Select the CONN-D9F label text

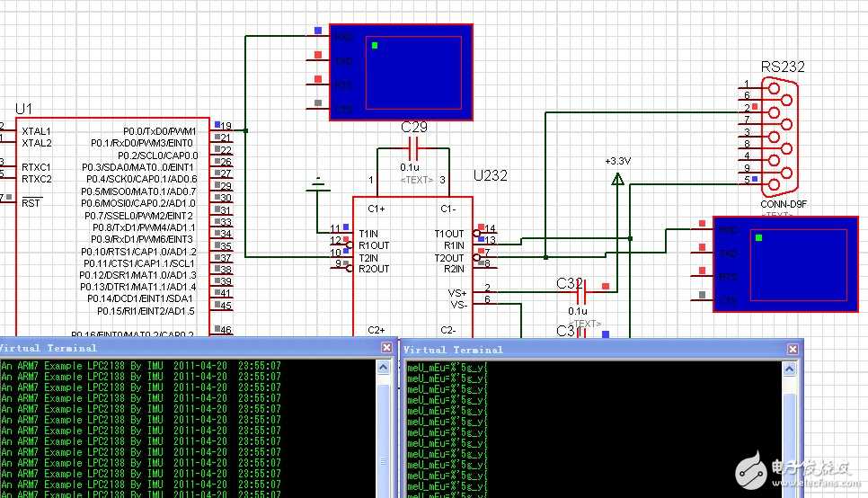coord(782,204)
